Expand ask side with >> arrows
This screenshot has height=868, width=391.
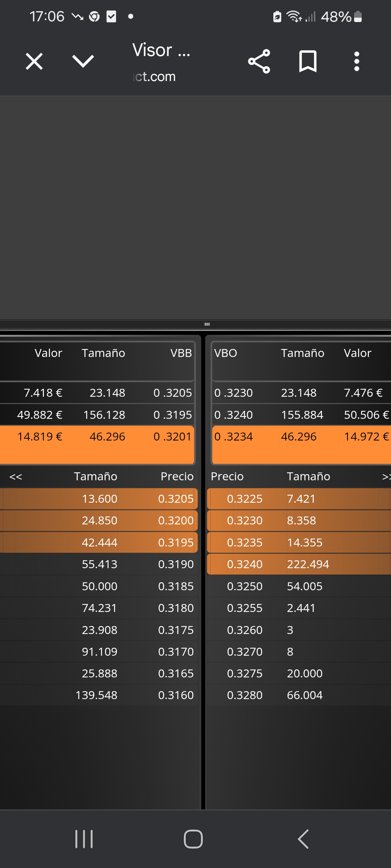click(x=386, y=477)
